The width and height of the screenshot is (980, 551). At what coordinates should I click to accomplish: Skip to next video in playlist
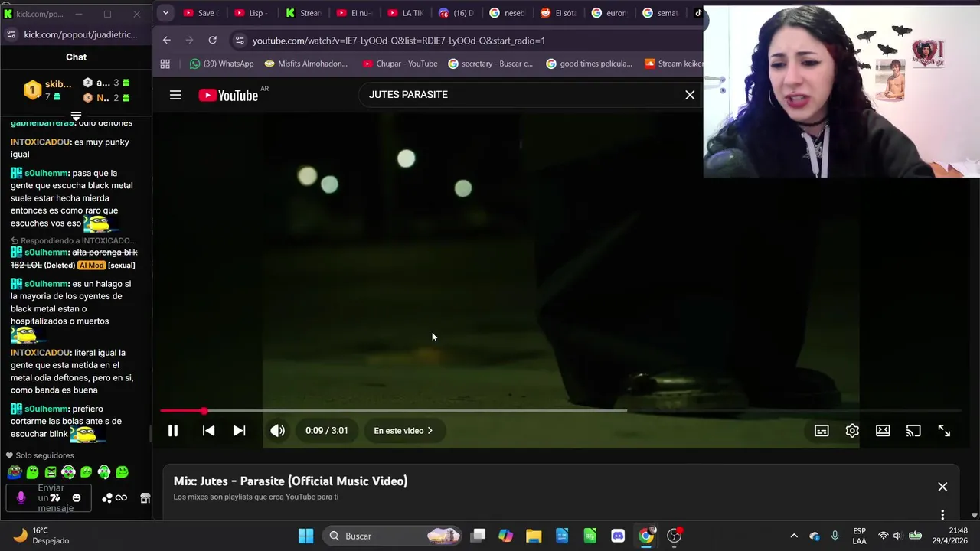click(239, 431)
